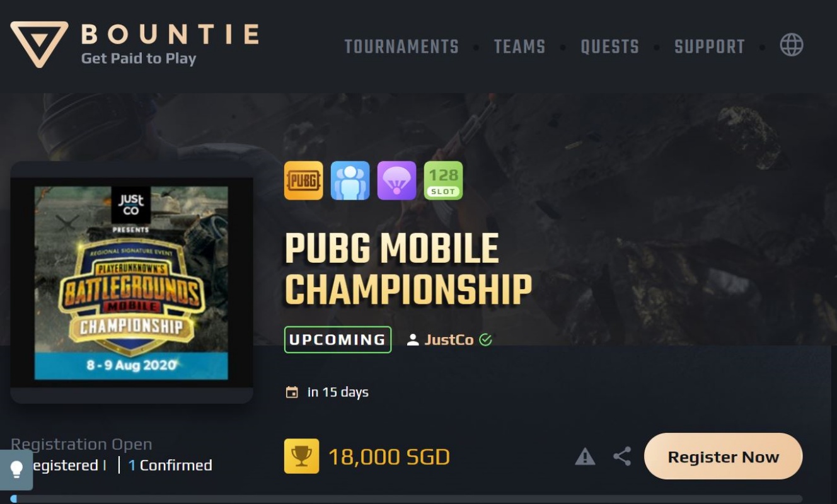Open the Support menu item
This screenshot has width=837, height=504.
pos(710,47)
